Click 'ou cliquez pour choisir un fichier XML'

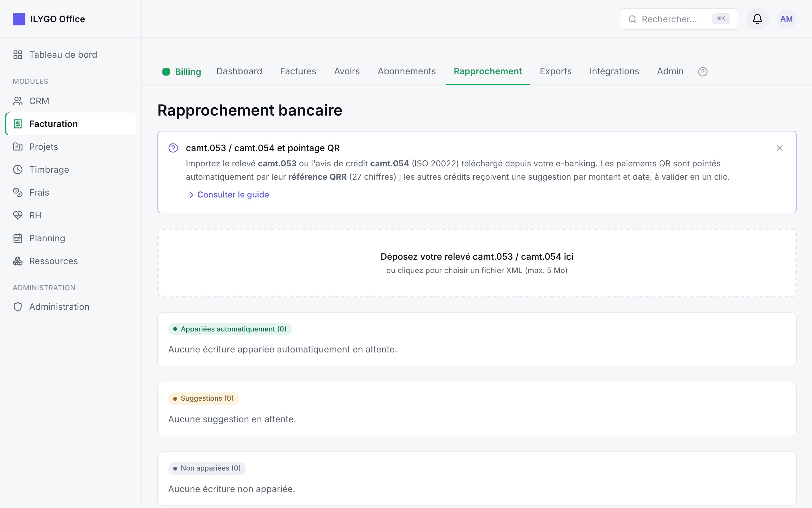tap(455, 271)
